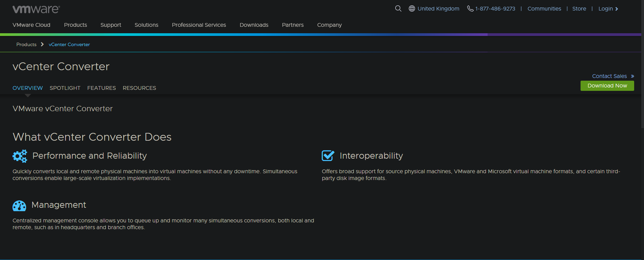Open the Solutions menu

[x=146, y=25]
